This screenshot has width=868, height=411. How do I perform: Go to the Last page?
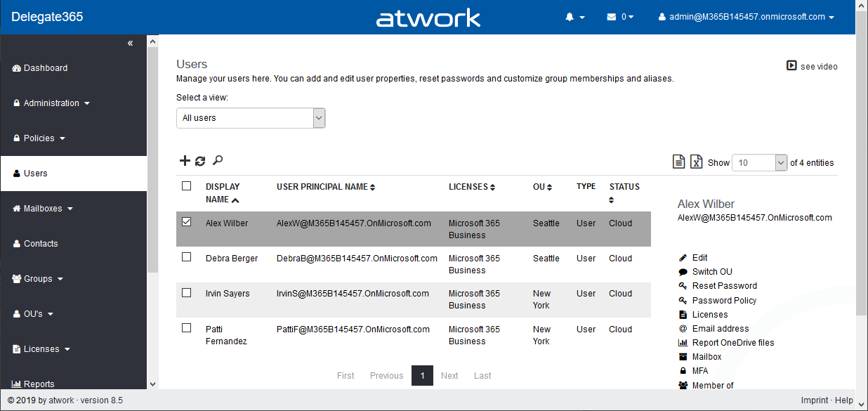482,376
